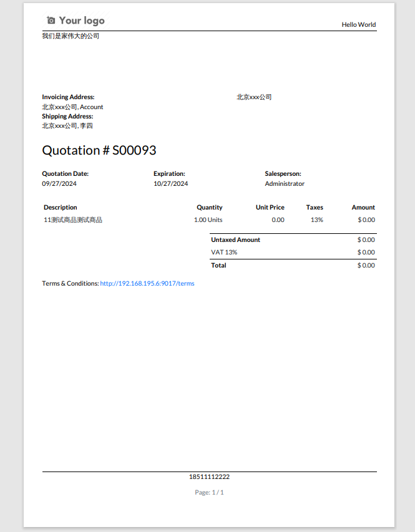This screenshot has height=532, width=415.
Task: Select the footer phone number 18511112222
Action: click(x=209, y=476)
